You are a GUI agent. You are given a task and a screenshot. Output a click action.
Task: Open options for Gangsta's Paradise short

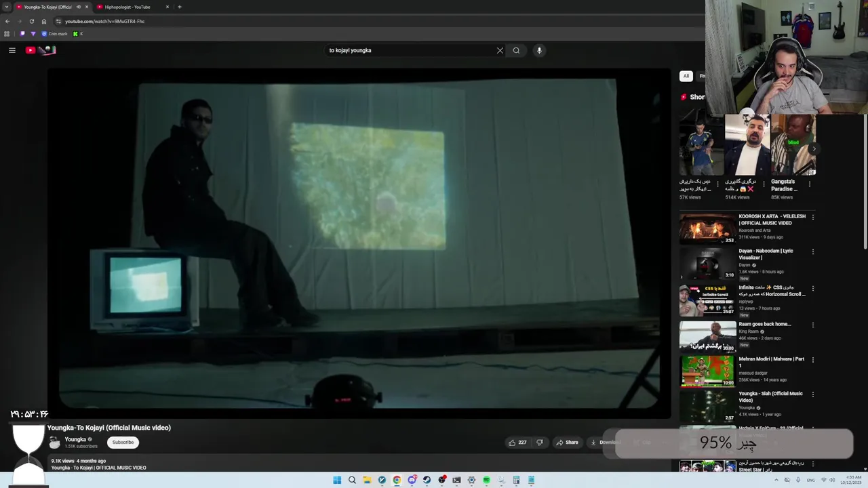point(809,184)
